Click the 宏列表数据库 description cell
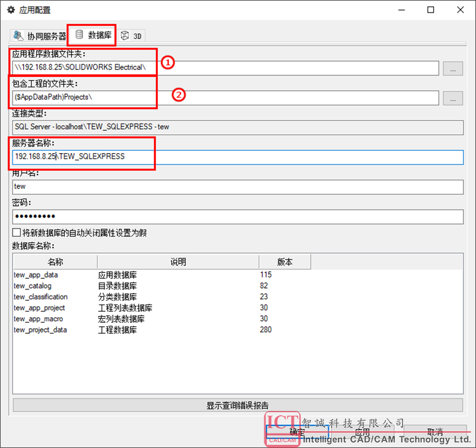Image resolution: width=476 pixels, height=448 pixels. tap(121, 319)
